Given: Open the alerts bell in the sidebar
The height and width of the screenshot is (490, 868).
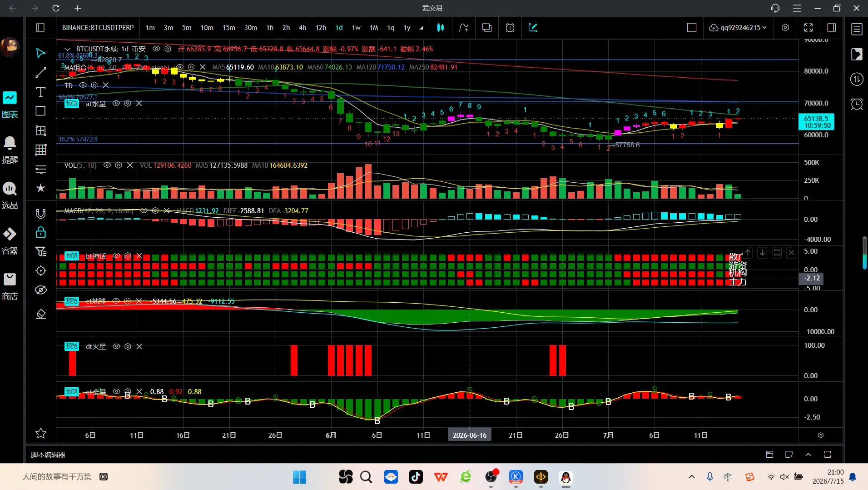Looking at the screenshot, I should pos(10,150).
